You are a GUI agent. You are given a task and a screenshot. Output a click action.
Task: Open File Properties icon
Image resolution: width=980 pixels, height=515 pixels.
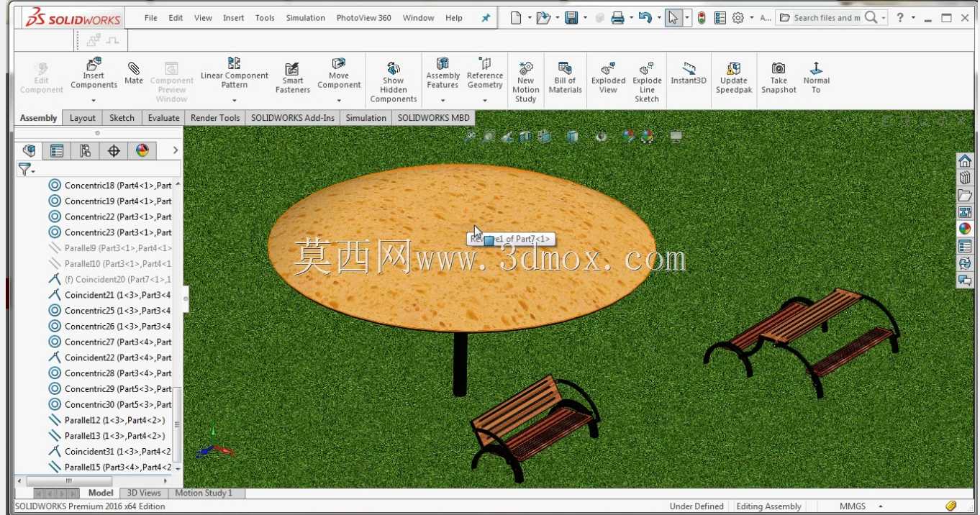point(720,18)
